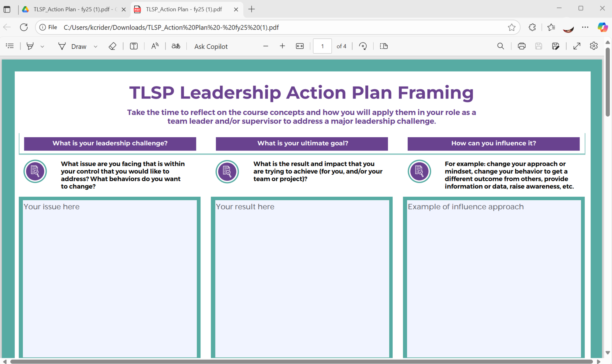This screenshot has width=612, height=364.
Task: Open the Translate tool
Action: click(x=176, y=46)
